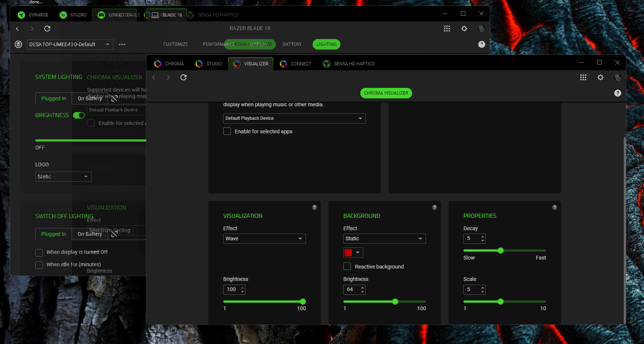
Task: Select On Battery under Switch Off Lighting
Action: [90, 234]
